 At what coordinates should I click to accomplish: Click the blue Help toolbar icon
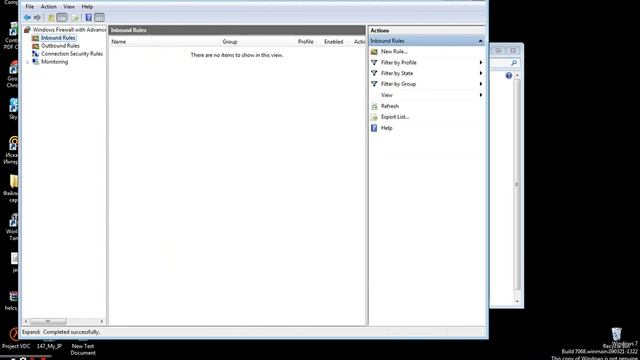coord(89,18)
